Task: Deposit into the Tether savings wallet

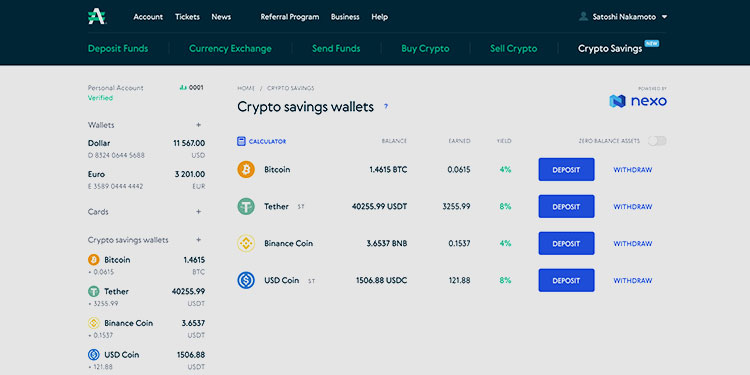Action: pos(566,206)
